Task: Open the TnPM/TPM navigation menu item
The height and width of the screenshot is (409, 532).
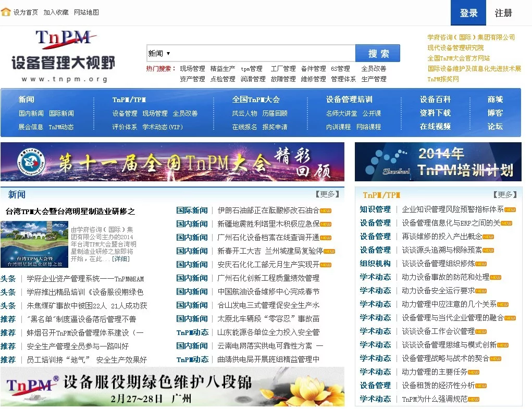Action: point(129,100)
